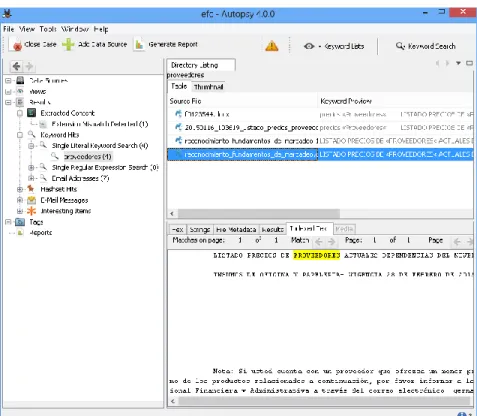
Task: Switch to the Thumbnail tab
Action: click(x=208, y=87)
